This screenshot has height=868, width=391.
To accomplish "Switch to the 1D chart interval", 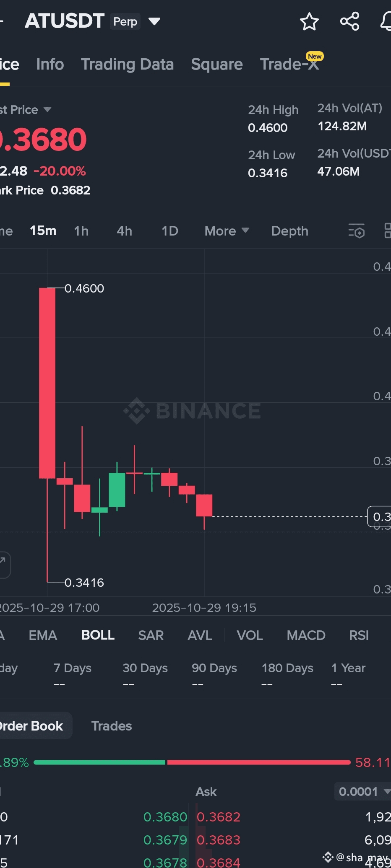I will (x=170, y=231).
